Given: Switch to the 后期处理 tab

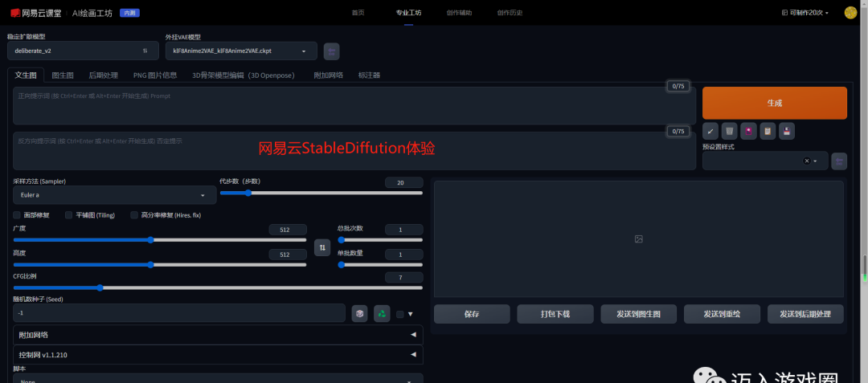Looking at the screenshot, I should [104, 75].
